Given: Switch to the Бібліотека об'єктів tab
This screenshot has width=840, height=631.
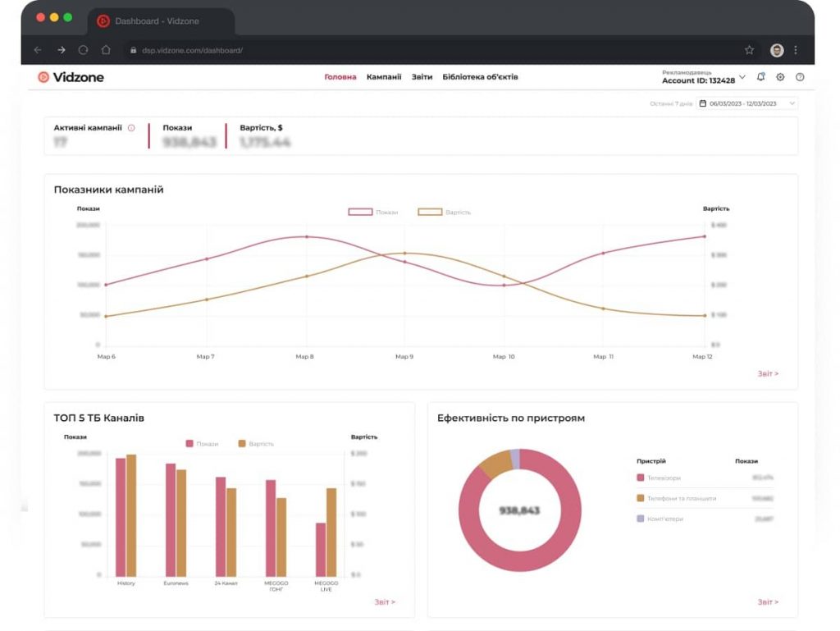Looking at the screenshot, I should (x=480, y=77).
